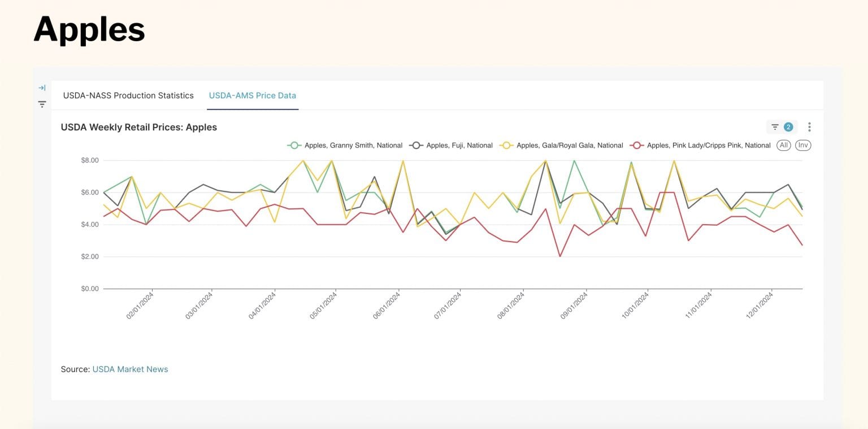The height and width of the screenshot is (429, 868).
Task: Click the $8.00 y-axis label
Action: (x=90, y=160)
